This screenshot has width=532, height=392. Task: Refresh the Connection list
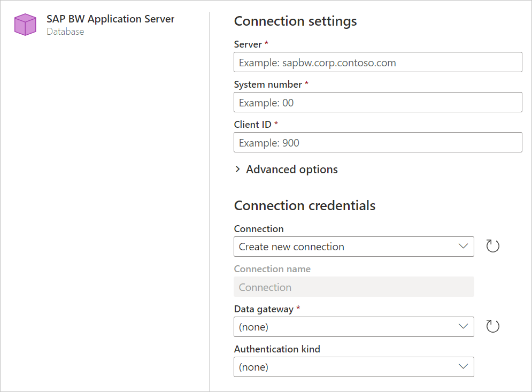(x=492, y=247)
